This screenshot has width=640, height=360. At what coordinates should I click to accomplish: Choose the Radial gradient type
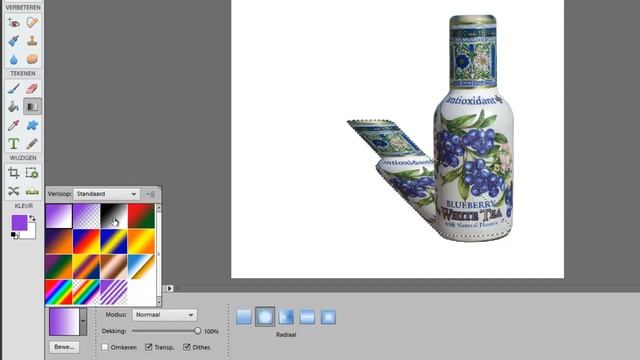(x=265, y=317)
